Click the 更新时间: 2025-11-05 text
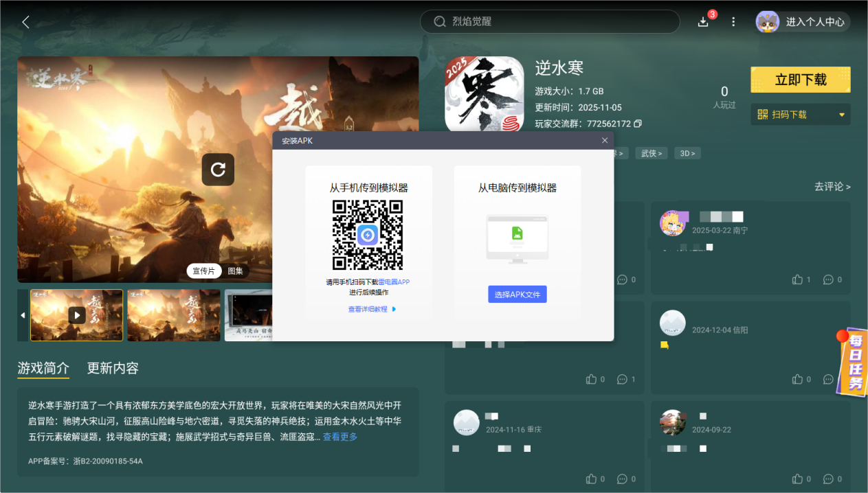 pyautogui.click(x=578, y=107)
